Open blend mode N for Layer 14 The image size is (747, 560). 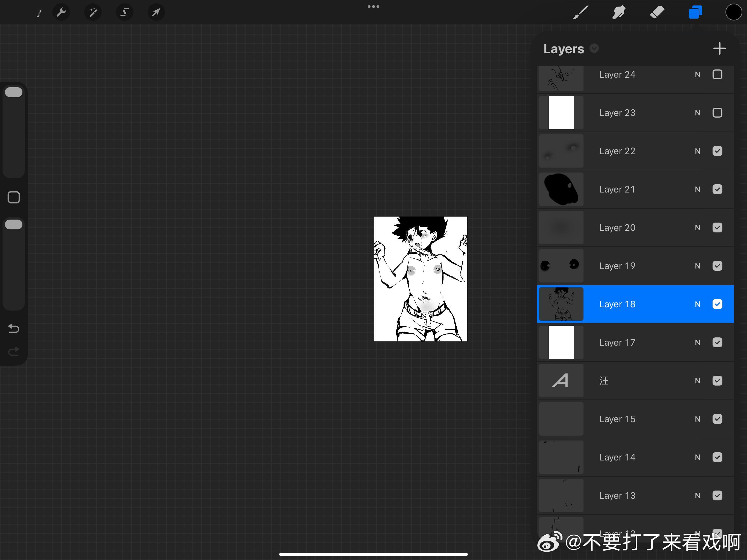(697, 457)
